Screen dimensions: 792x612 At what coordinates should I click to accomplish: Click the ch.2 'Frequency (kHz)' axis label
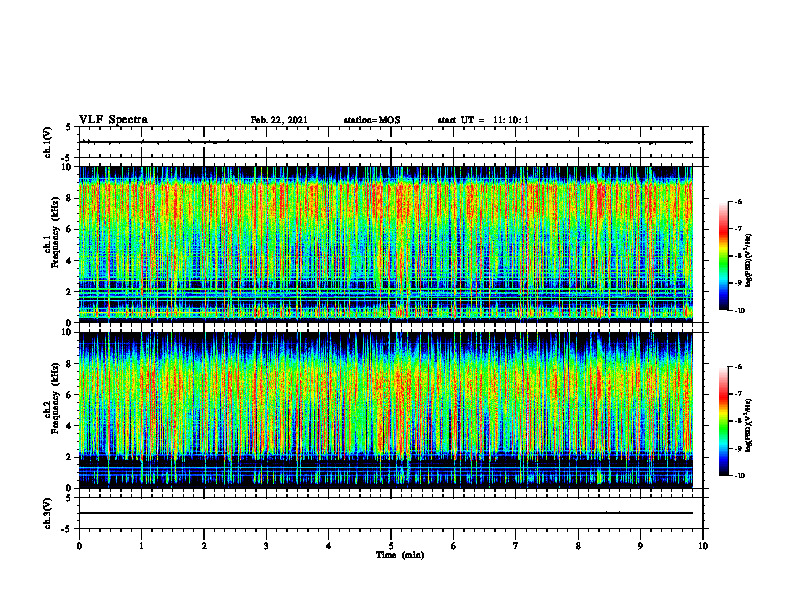tap(55, 397)
